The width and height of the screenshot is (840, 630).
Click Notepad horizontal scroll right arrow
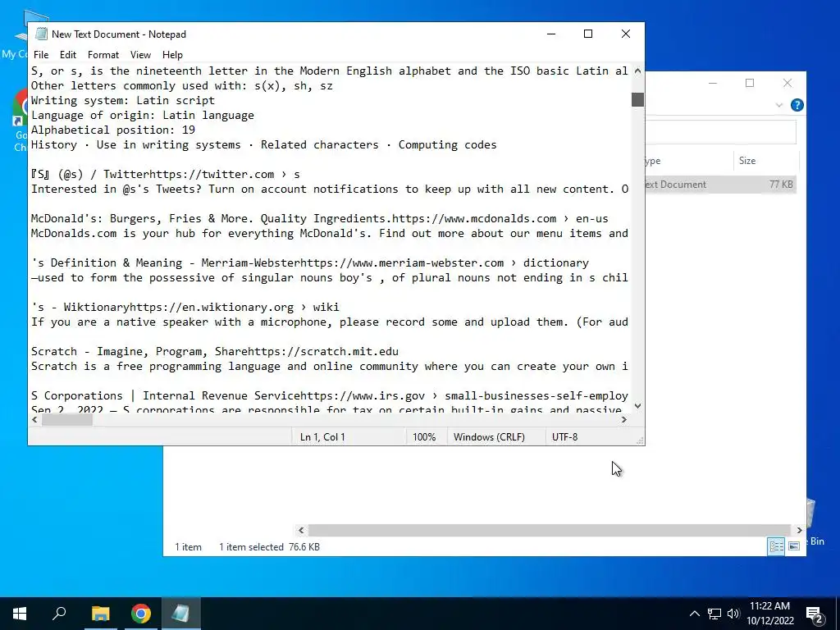pos(623,420)
